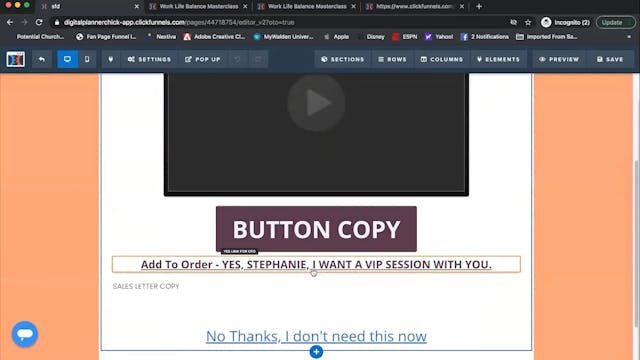640x360 pixels.
Task: Click the SALES LETTER COPY text
Action: click(146, 286)
